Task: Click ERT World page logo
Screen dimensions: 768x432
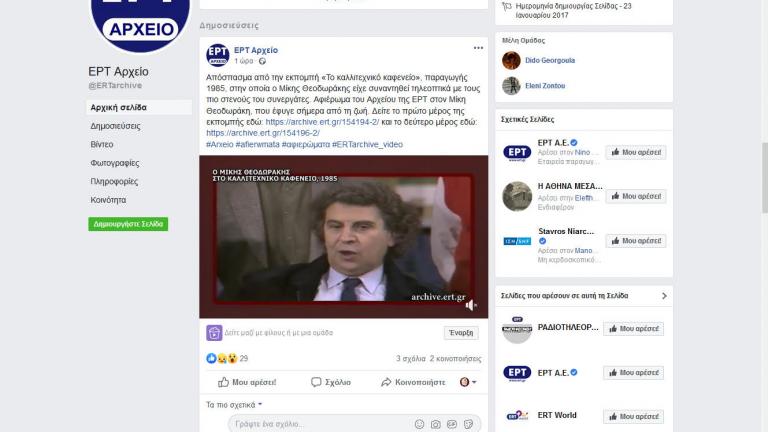Action: [x=517, y=416]
